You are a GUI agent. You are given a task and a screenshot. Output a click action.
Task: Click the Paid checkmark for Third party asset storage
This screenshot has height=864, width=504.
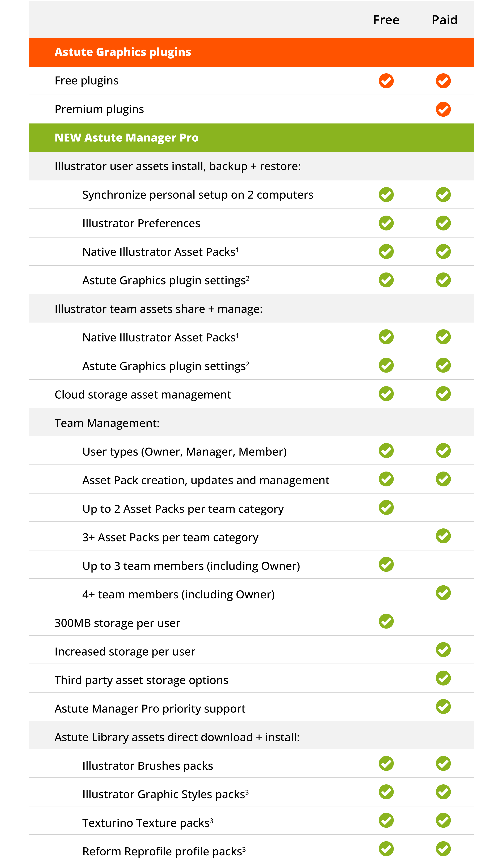tap(443, 678)
